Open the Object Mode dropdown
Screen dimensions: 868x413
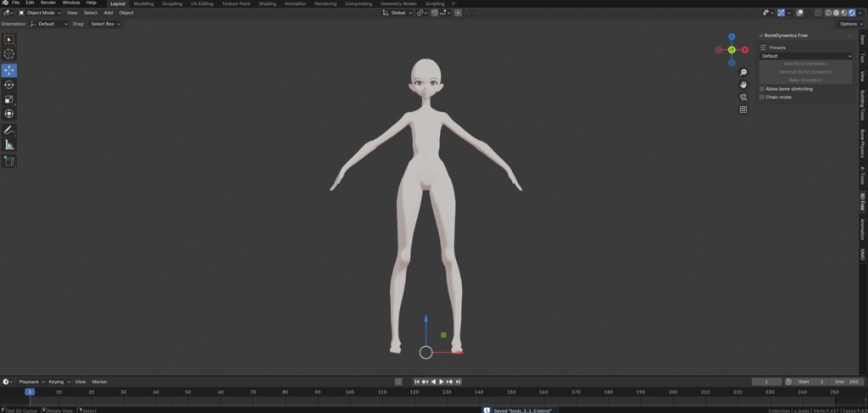click(40, 13)
